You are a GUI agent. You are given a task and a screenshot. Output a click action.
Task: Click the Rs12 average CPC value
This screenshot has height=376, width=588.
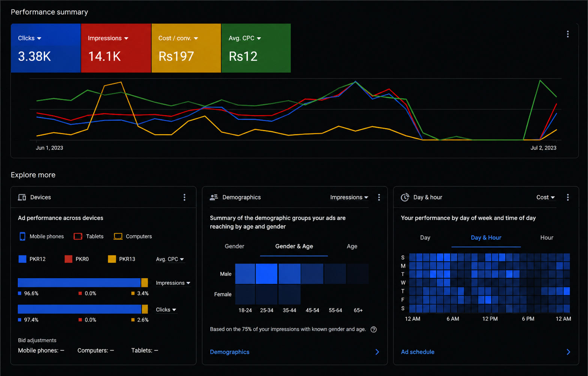(x=243, y=56)
